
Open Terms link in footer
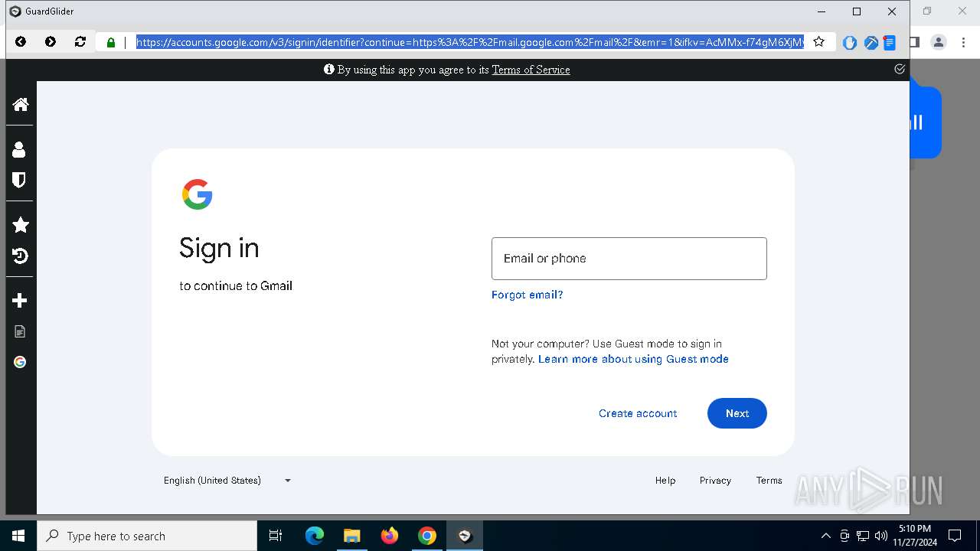point(769,481)
